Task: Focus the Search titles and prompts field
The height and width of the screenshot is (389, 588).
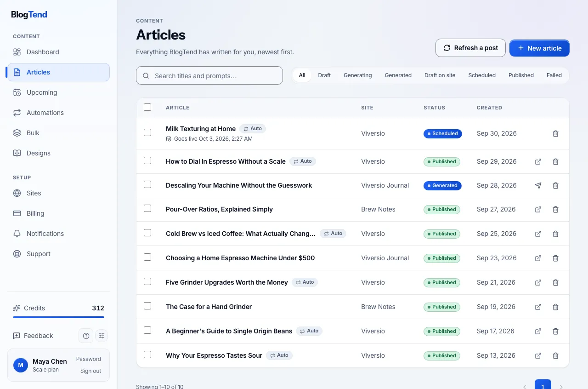Action: tap(209, 75)
